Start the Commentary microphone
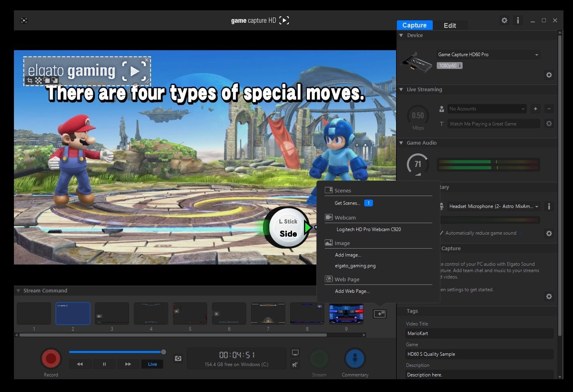 355,357
